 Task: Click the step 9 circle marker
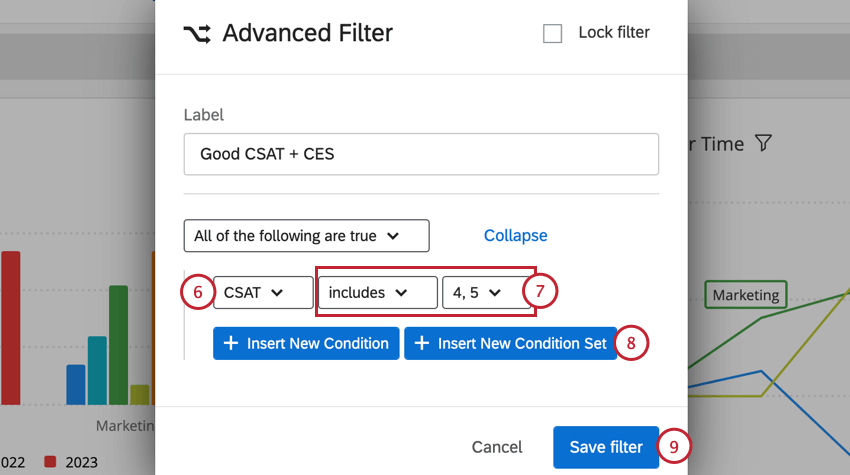click(x=673, y=447)
